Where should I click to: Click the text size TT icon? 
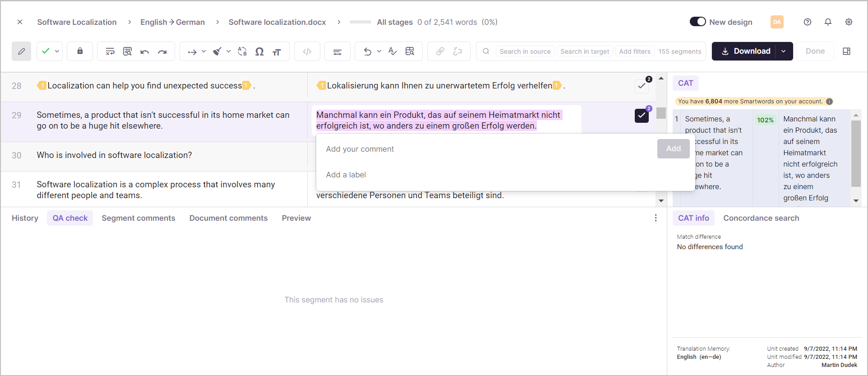coord(277,52)
